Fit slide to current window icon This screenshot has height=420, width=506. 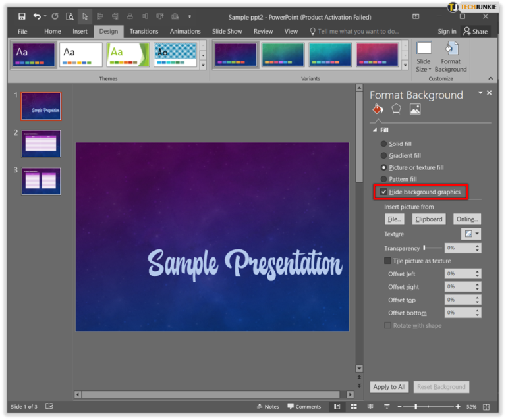[486, 407]
